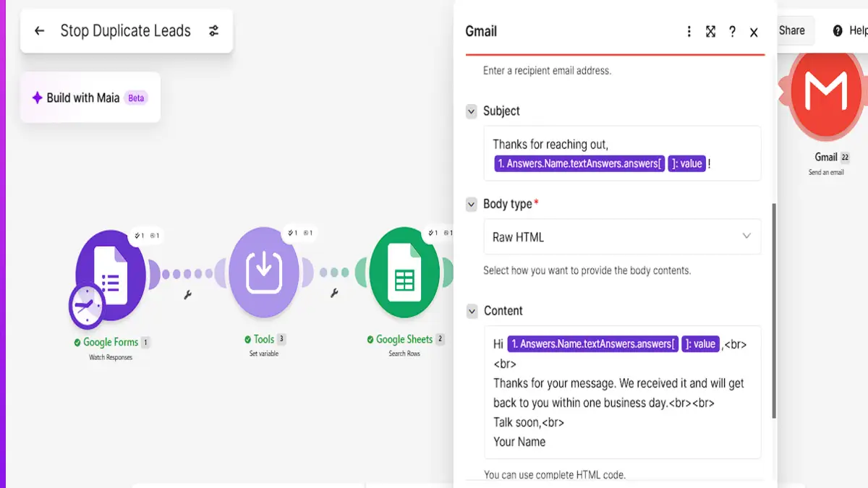The height and width of the screenshot is (488, 868).
Task: Click the Build with Maia sparkle button
Action: 90,98
